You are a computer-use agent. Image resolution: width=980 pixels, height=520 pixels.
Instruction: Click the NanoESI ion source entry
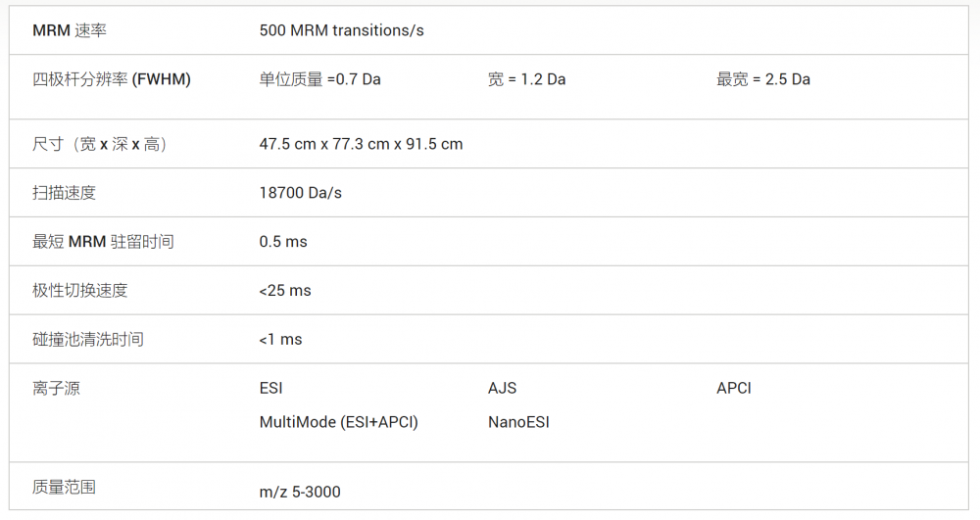518,422
